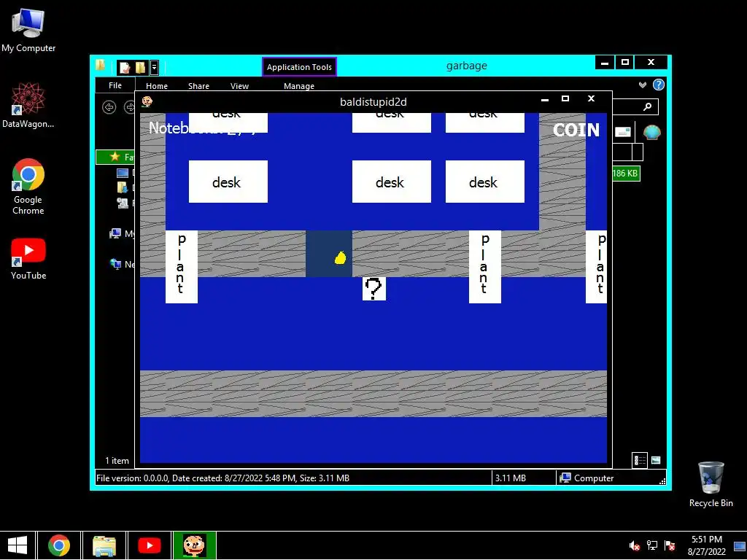Screen dimensions: 747x560
Task: Click the muted volume tray icon
Action: [634, 545]
